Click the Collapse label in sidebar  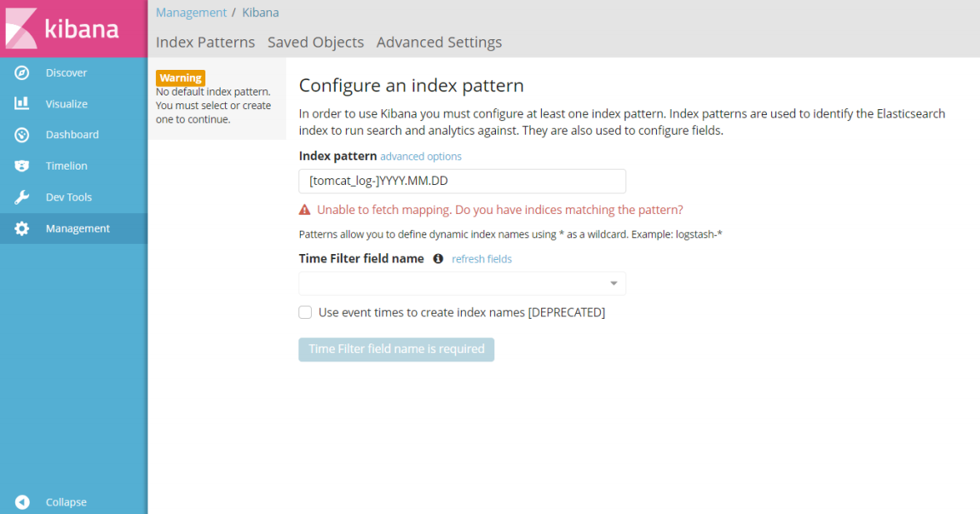pyautogui.click(x=66, y=502)
